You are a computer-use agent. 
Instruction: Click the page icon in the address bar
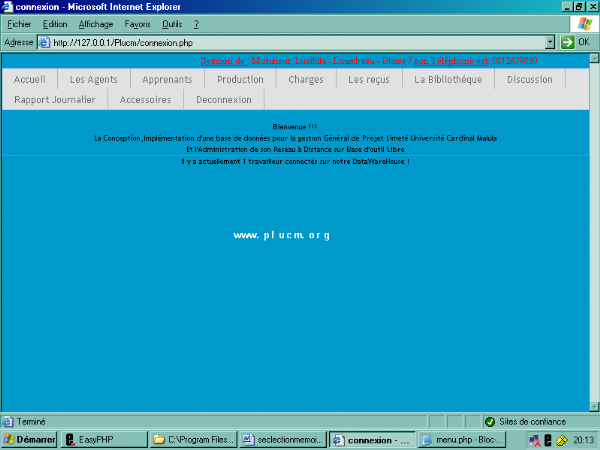(45, 42)
